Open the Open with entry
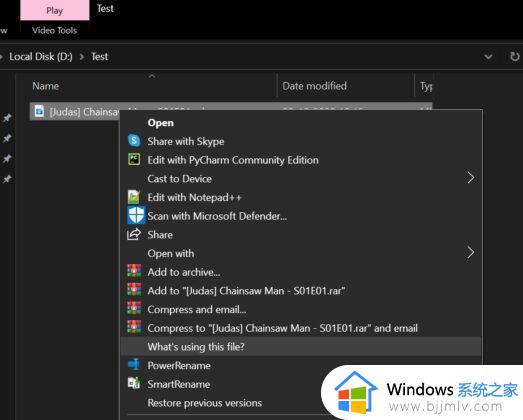 click(x=171, y=254)
